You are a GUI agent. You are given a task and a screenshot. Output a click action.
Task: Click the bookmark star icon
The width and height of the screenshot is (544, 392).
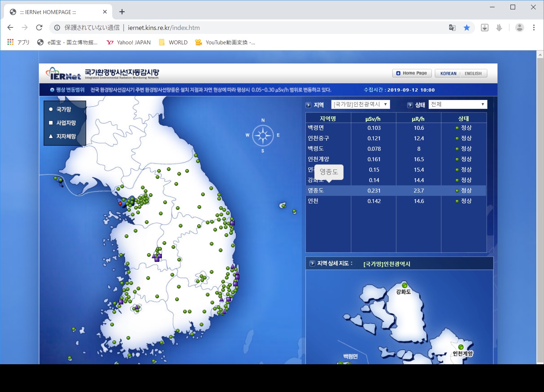tap(466, 28)
